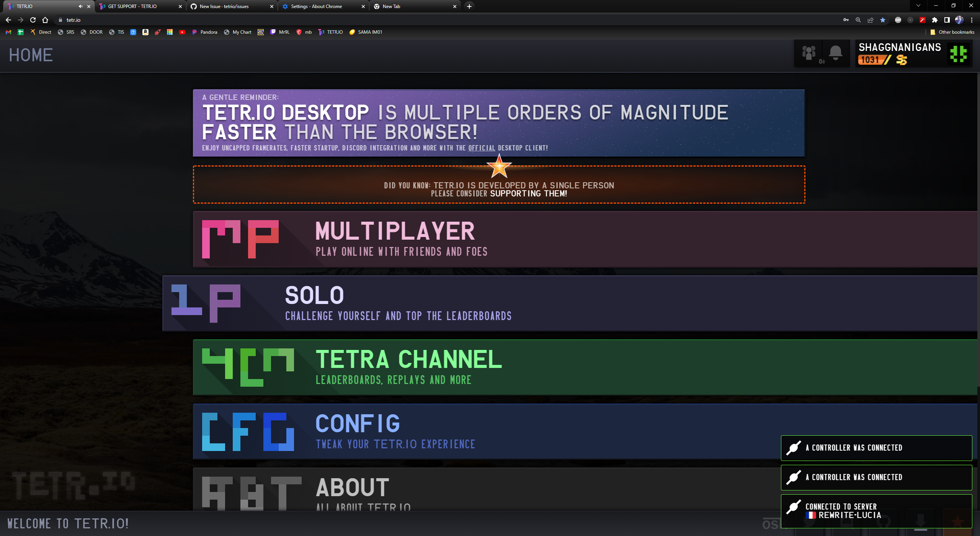Switch to the GET SUPPORT - TETR.IO tab
This screenshot has width=980, height=536.
pyautogui.click(x=132, y=7)
